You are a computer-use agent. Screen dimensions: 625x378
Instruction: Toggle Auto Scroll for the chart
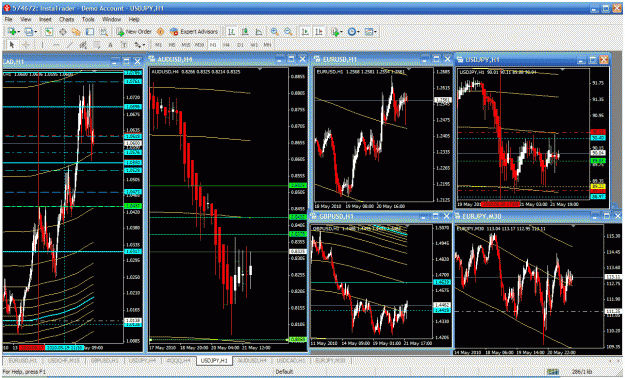305,32
